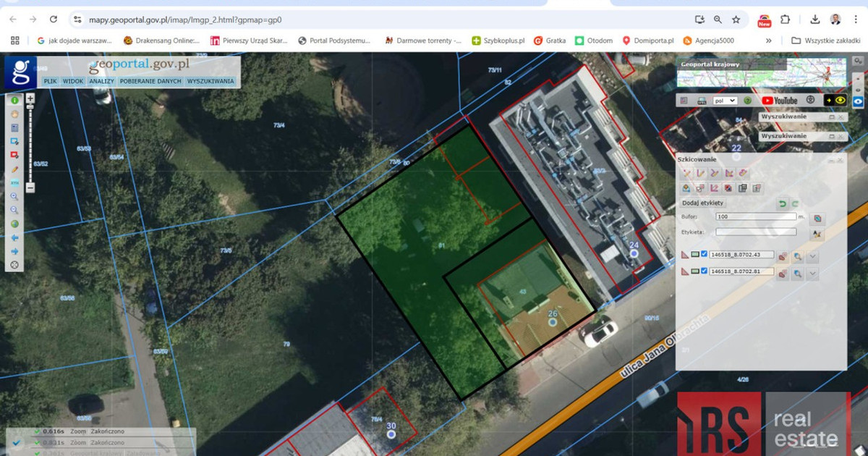Bookmark this page with the star icon
868x456 pixels.
point(736,20)
